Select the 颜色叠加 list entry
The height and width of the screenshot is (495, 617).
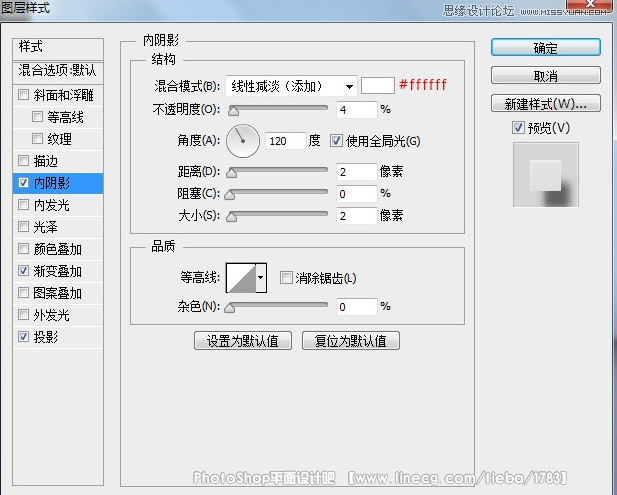tap(58, 249)
